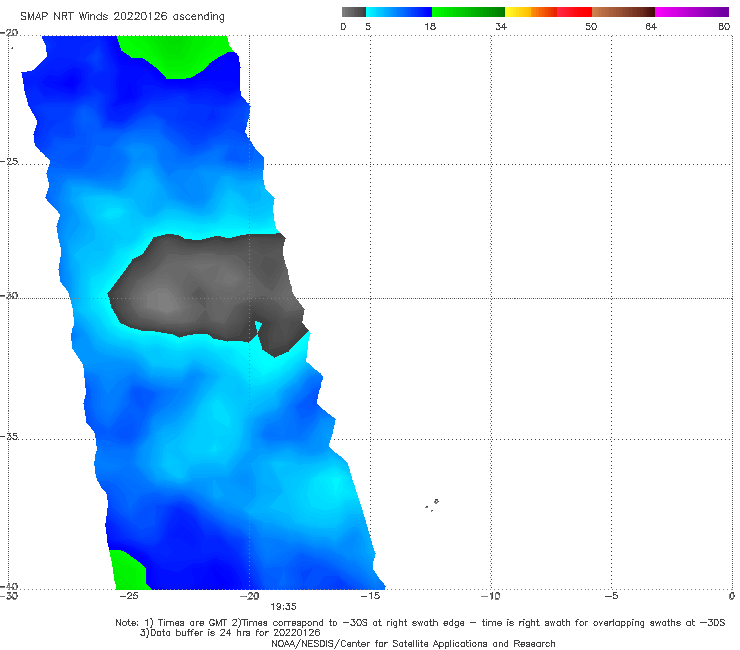Click the gray segment of the color bar
740x650 pixels.
pyautogui.click(x=354, y=12)
